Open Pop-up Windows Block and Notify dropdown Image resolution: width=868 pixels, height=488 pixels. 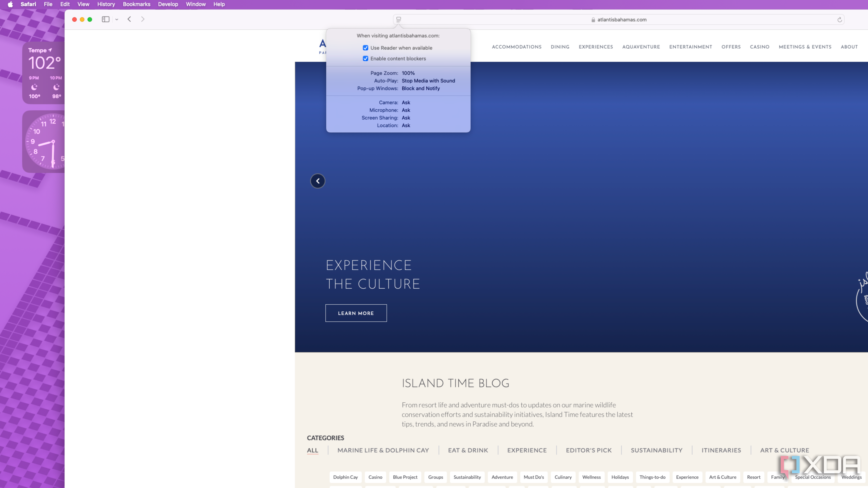[x=420, y=88]
